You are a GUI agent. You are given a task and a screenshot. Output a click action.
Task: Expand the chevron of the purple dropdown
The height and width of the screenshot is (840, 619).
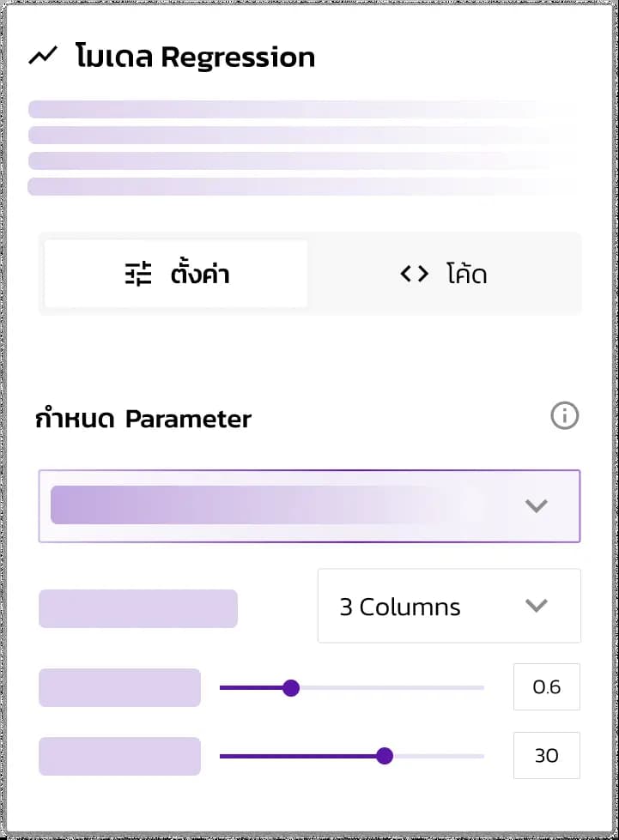(x=536, y=505)
